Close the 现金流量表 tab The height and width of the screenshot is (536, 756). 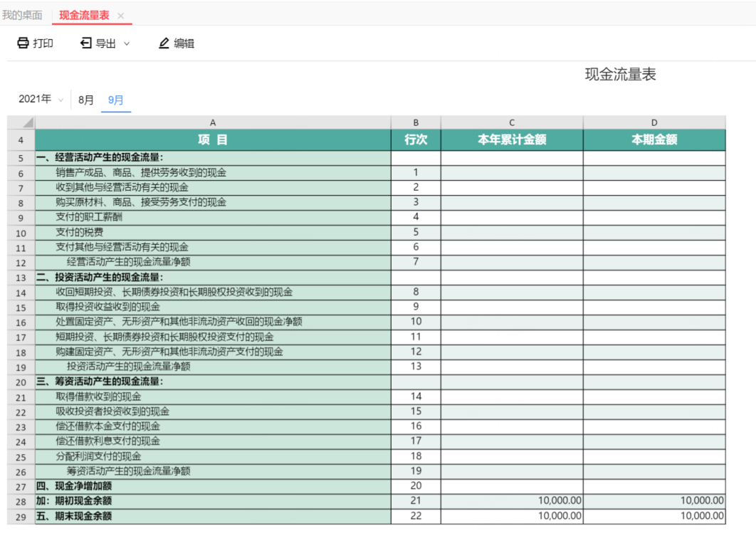pos(121,16)
